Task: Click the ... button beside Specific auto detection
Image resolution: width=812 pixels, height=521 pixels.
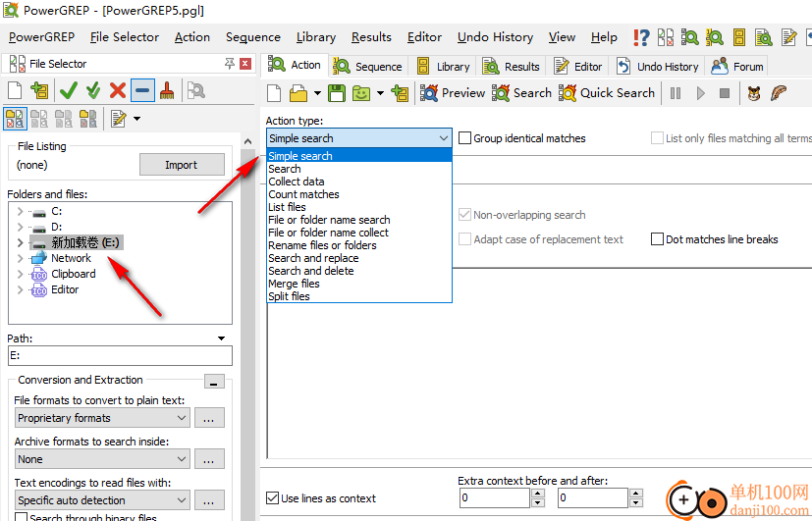Action: [x=209, y=500]
